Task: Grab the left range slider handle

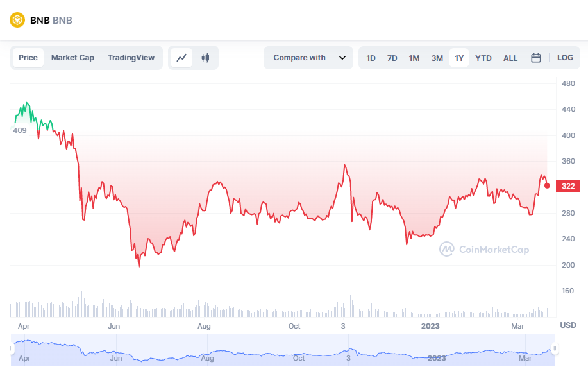Action: [x=12, y=348]
